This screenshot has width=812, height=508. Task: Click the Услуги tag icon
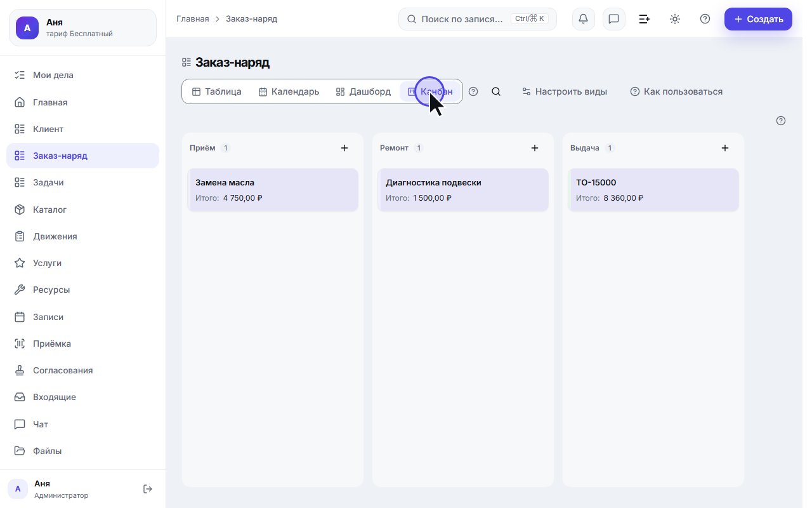point(20,263)
